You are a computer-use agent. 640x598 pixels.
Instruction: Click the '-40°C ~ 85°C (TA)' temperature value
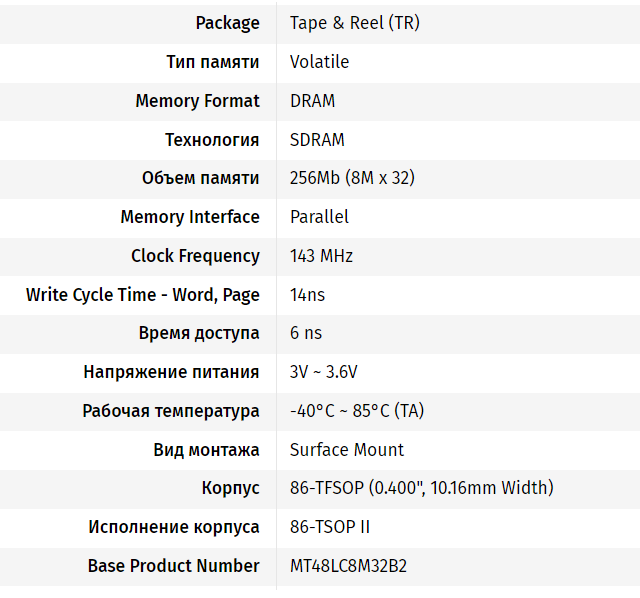click(x=356, y=411)
